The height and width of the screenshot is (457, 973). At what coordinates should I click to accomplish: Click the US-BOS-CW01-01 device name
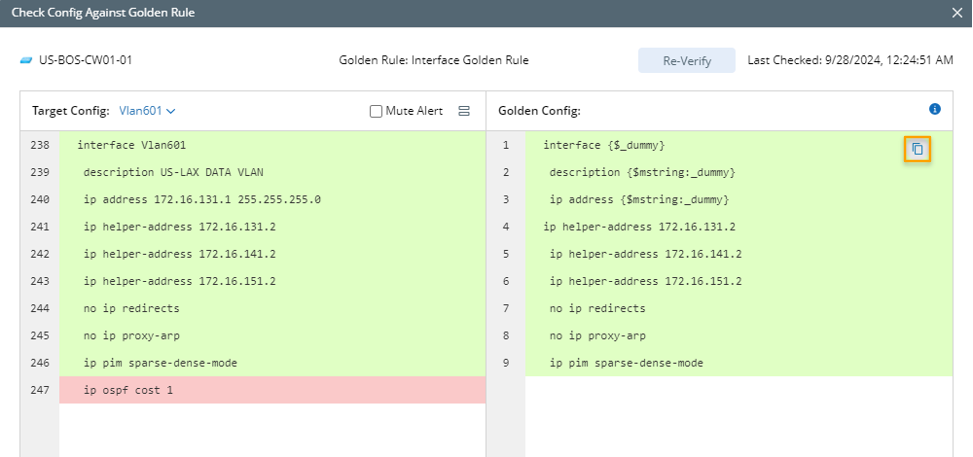tap(85, 60)
